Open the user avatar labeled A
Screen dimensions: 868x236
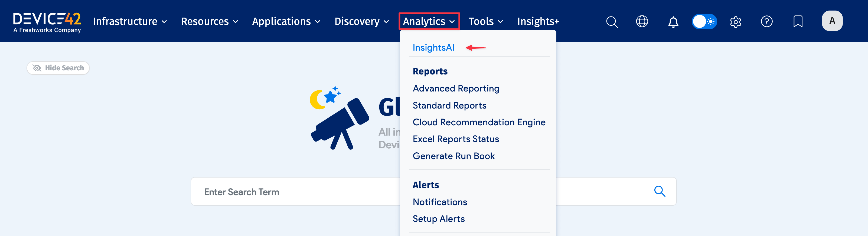tap(832, 21)
